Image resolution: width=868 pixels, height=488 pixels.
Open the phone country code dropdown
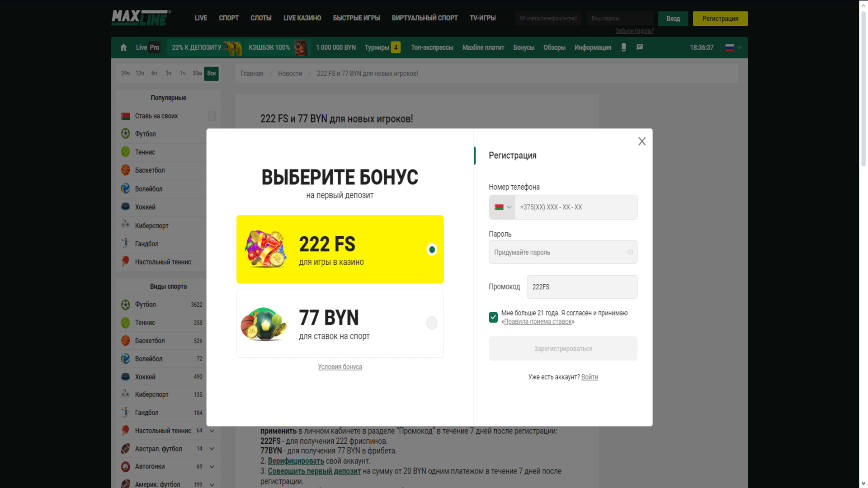pyautogui.click(x=502, y=207)
